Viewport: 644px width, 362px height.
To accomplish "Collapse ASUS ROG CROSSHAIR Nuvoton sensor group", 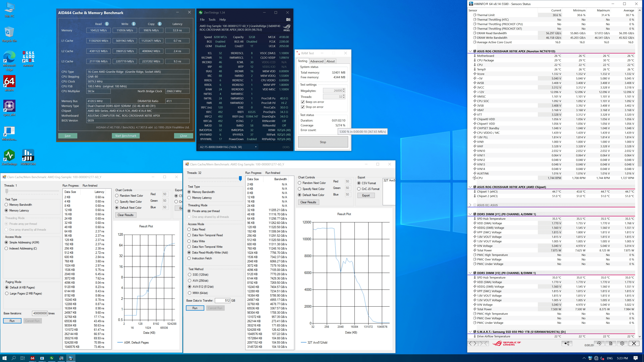I will (x=470, y=51).
